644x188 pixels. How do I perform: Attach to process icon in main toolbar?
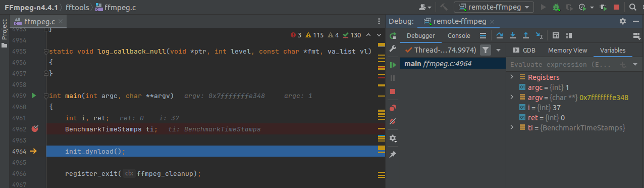(603, 7)
